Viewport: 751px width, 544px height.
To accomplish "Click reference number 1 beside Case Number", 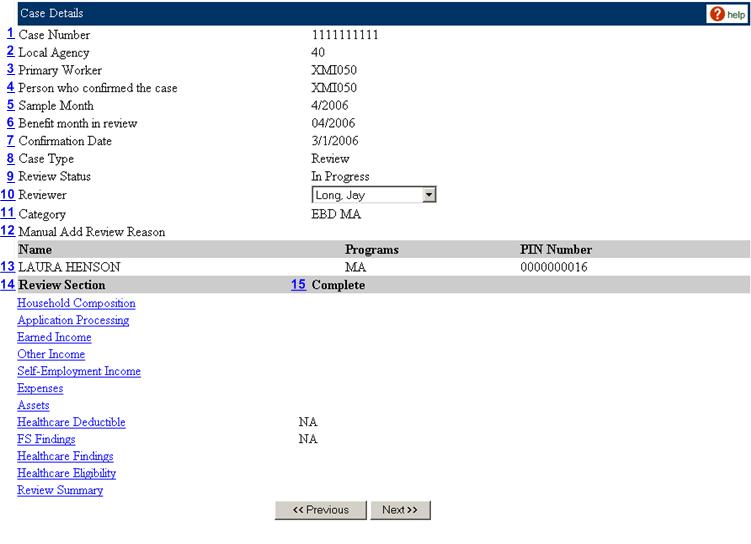I will tap(10, 34).
